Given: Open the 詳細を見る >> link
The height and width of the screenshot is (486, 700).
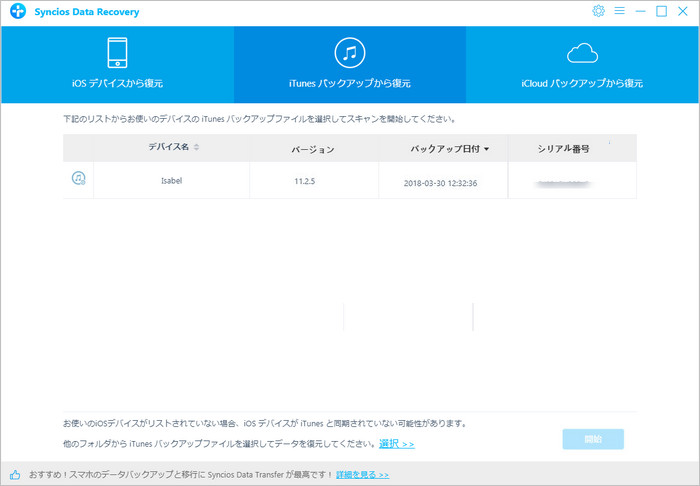Looking at the screenshot, I should click(x=362, y=475).
